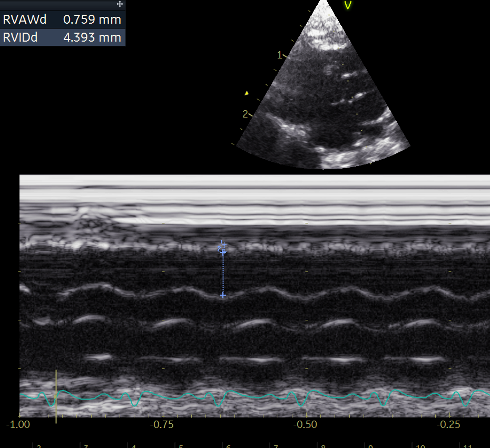The height and width of the screenshot is (448, 490).
Task: Click the -0.50 time axis label
Action: click(305, 425)
